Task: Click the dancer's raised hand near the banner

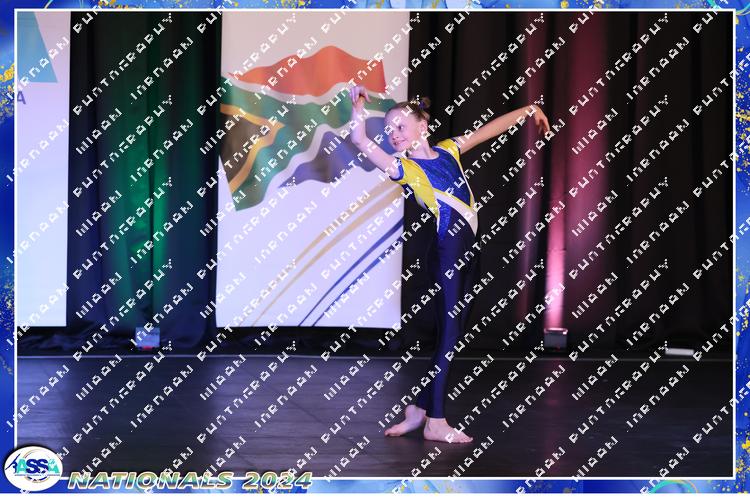Action: (357, 97)
